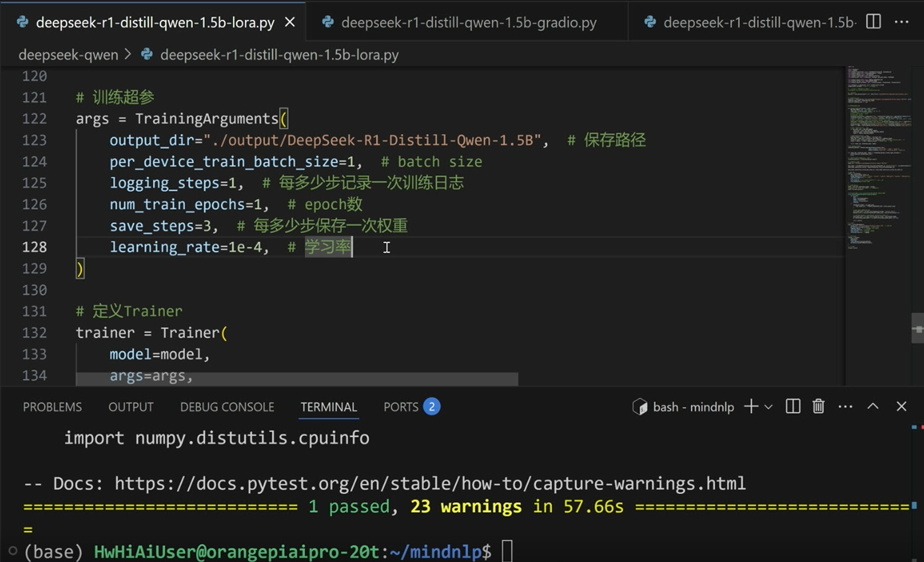Click the split editor right icon
Viewport: 924px width, 562px height.
tap(873, 22)
